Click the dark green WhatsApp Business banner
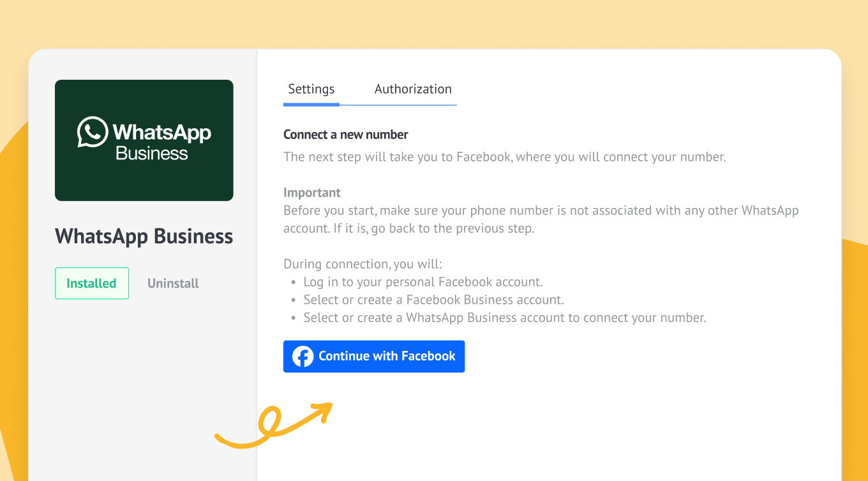Image resolution: width=868 pixels, height=481 pixels. point(144,140)
